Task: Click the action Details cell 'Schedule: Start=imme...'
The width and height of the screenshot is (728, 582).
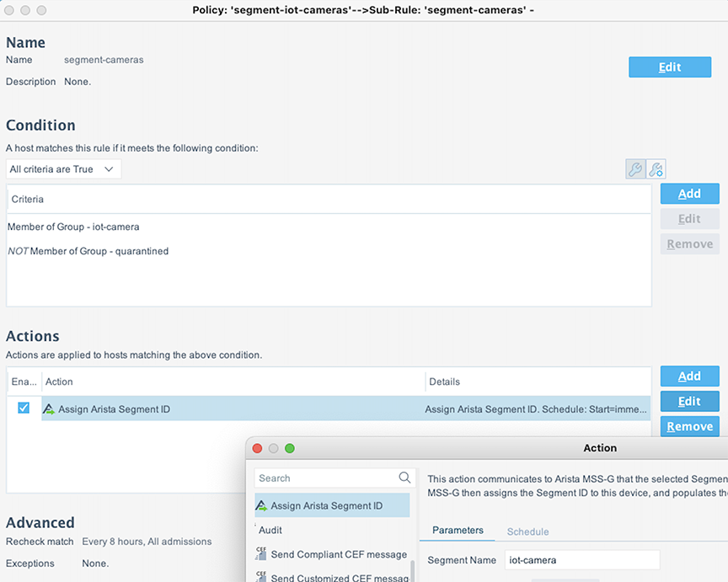Action: (x=536, y=409)
